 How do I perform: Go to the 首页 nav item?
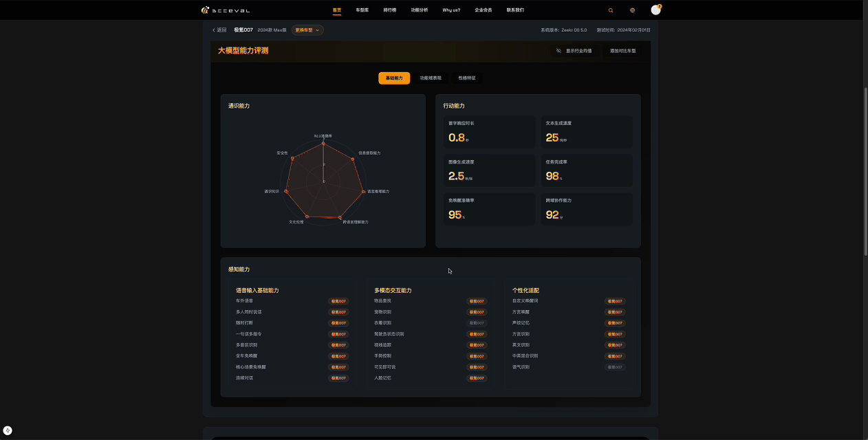(x=337, y=10)
